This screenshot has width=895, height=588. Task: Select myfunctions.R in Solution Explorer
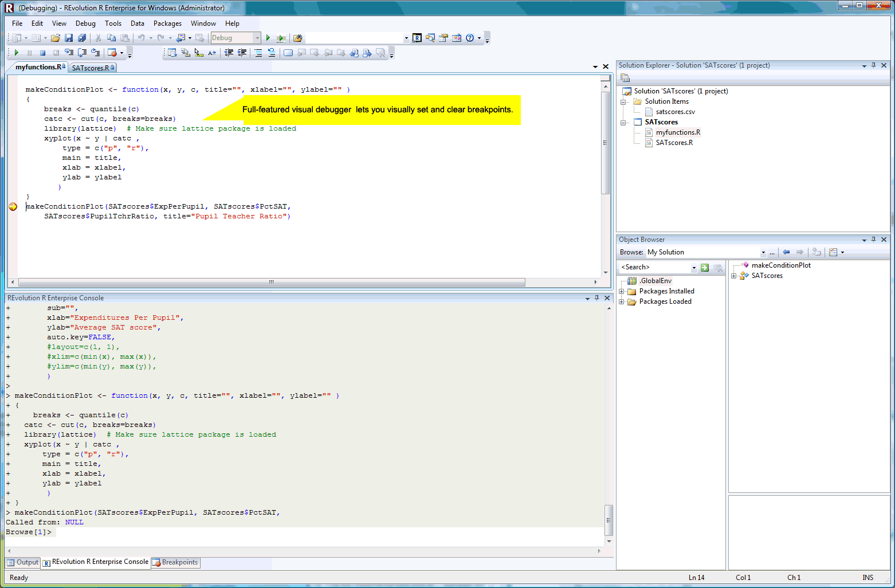click(x=678, y=132)
